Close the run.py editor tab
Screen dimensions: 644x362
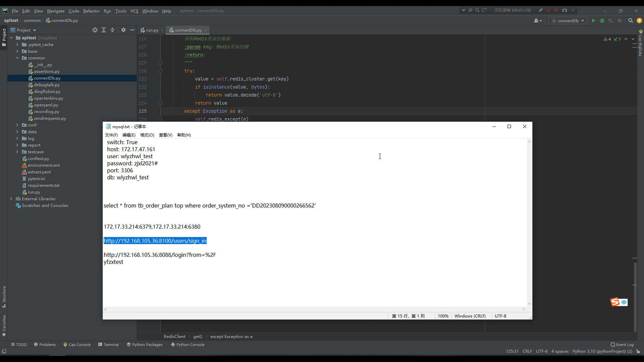(x=162, y=30)
